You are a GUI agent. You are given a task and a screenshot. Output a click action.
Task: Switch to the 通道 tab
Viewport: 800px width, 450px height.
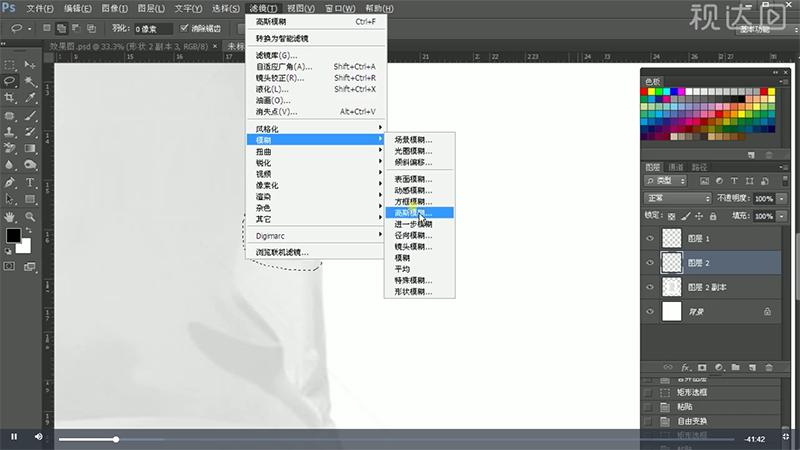[676, 167]
